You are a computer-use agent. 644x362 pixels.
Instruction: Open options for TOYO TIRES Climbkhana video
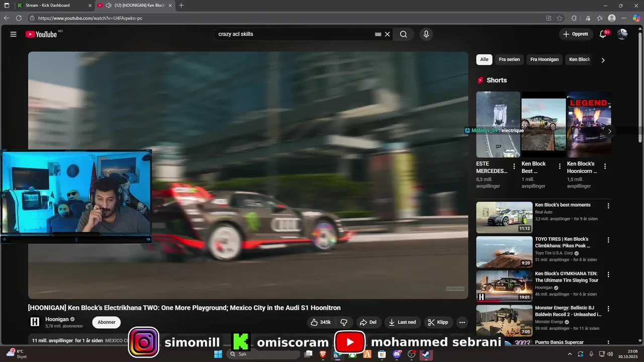coord(608,240)
